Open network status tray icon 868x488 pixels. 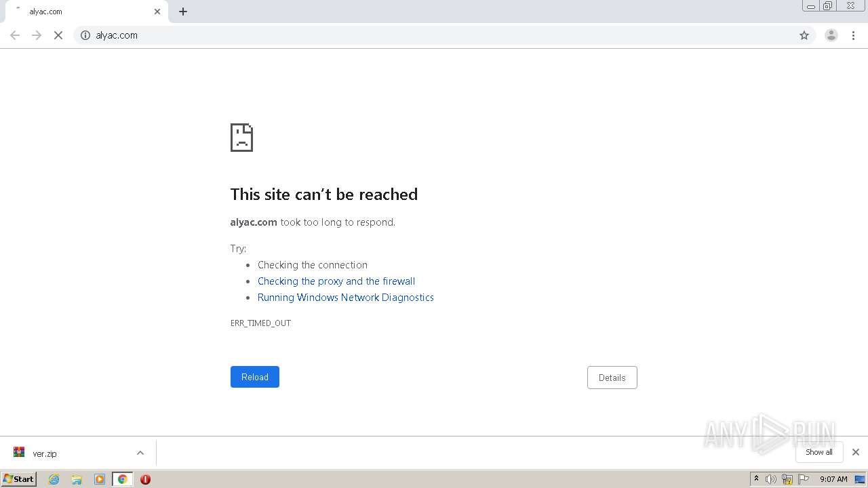[x=787, y=479]
